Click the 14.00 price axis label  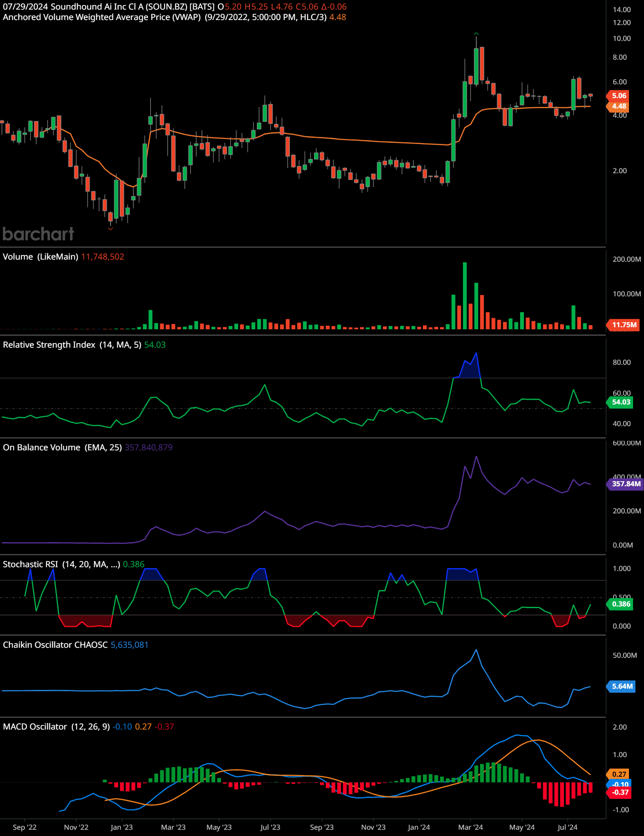click(621, 10)
